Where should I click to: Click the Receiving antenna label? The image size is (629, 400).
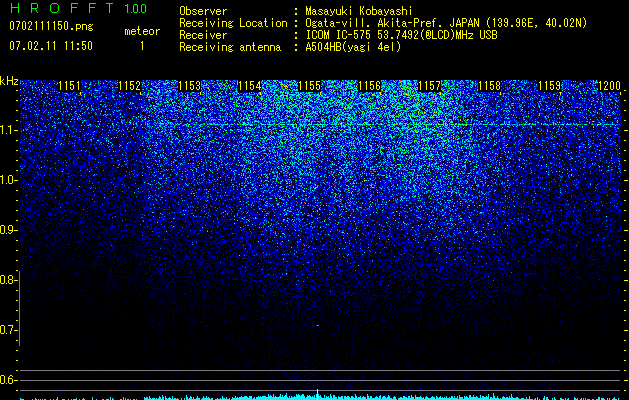[x=230, y=47]
